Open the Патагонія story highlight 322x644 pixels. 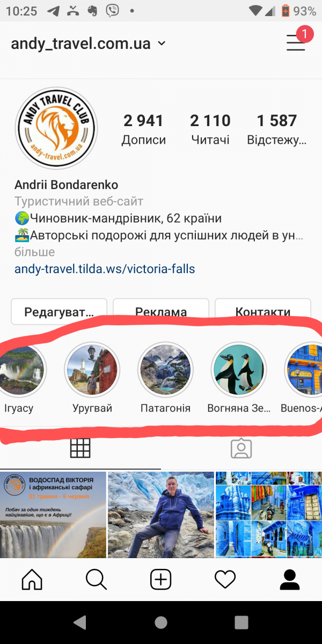point(165,378)
